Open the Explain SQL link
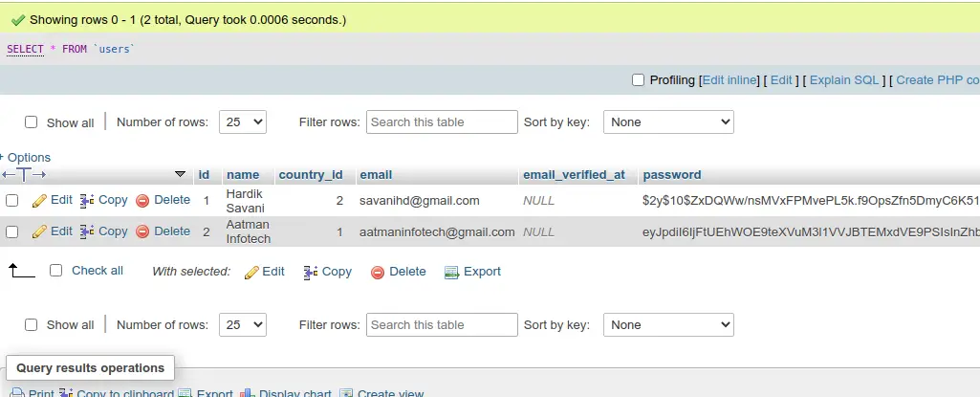 click(843, 80)
